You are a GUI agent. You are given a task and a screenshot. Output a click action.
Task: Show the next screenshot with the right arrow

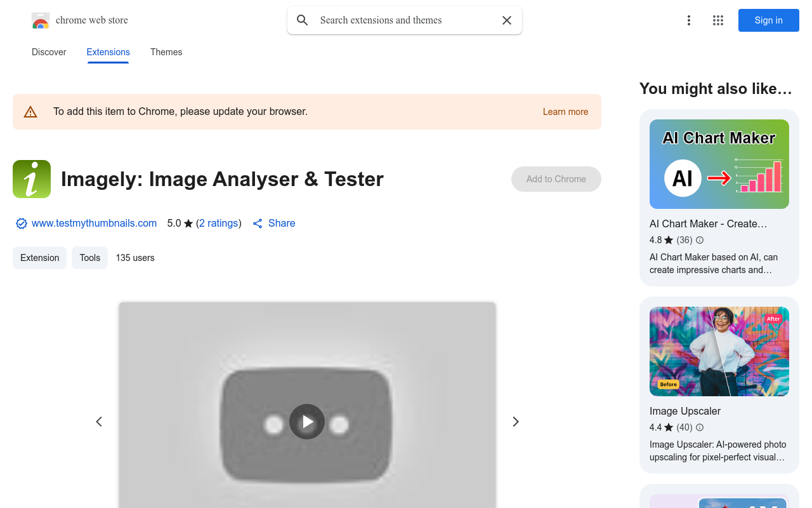[x=516, y=422]
